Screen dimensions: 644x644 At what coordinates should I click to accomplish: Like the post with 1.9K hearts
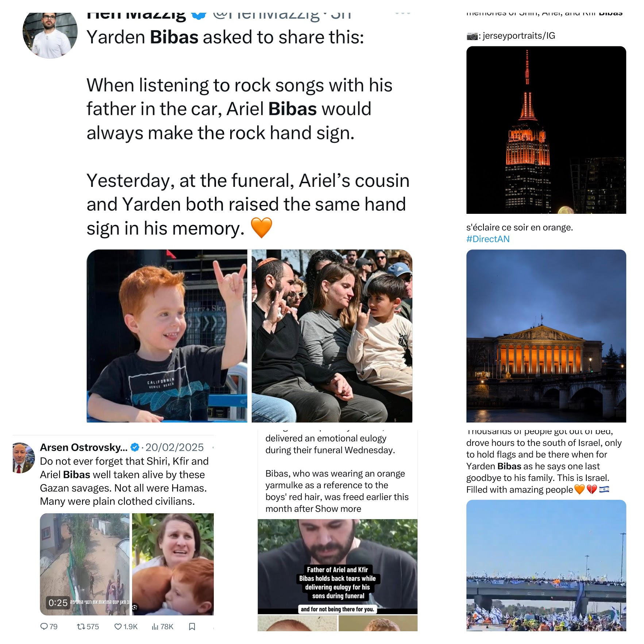tap(126, 626)
